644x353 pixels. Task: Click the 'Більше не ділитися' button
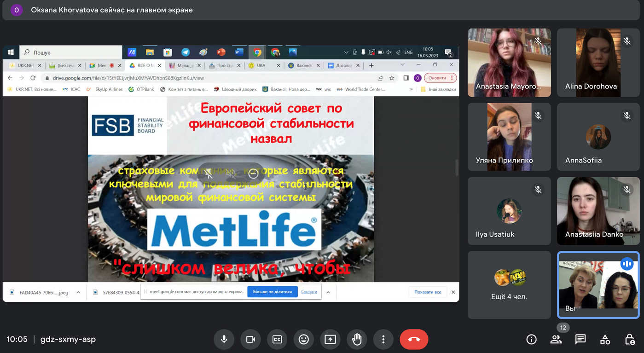(272, 292)
